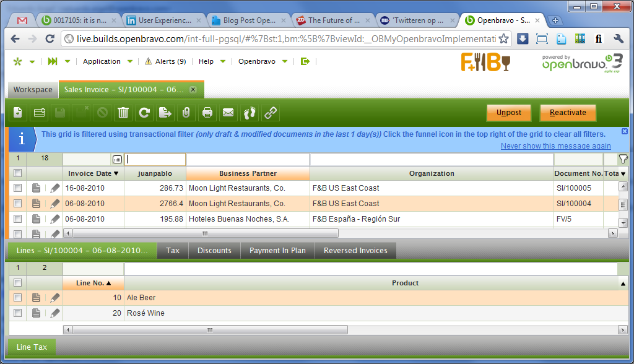Insert a new row in grid
Viewport: 634px width, 364px height.
(x=39, y=113)
